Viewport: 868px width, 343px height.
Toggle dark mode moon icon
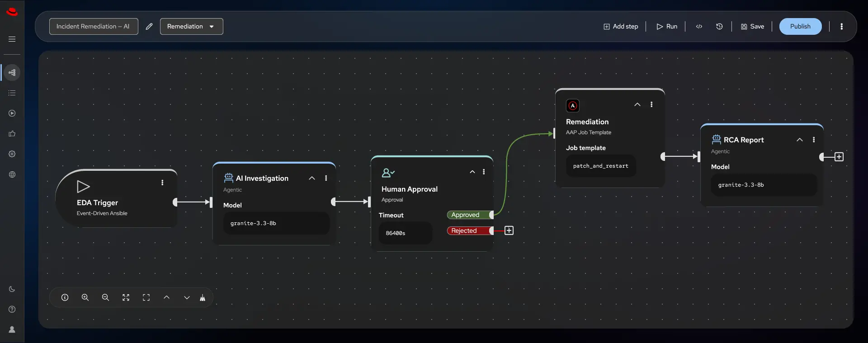point(12,289)
